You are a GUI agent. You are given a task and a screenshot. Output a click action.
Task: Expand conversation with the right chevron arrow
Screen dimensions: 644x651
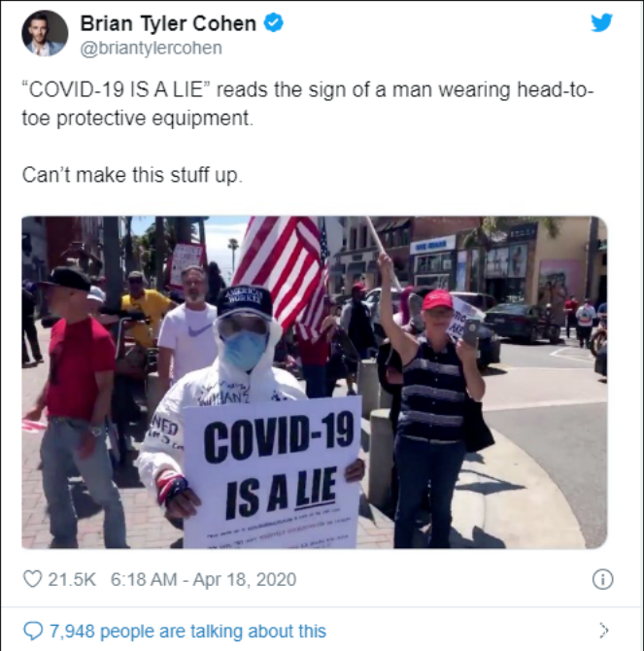[604, 631]
